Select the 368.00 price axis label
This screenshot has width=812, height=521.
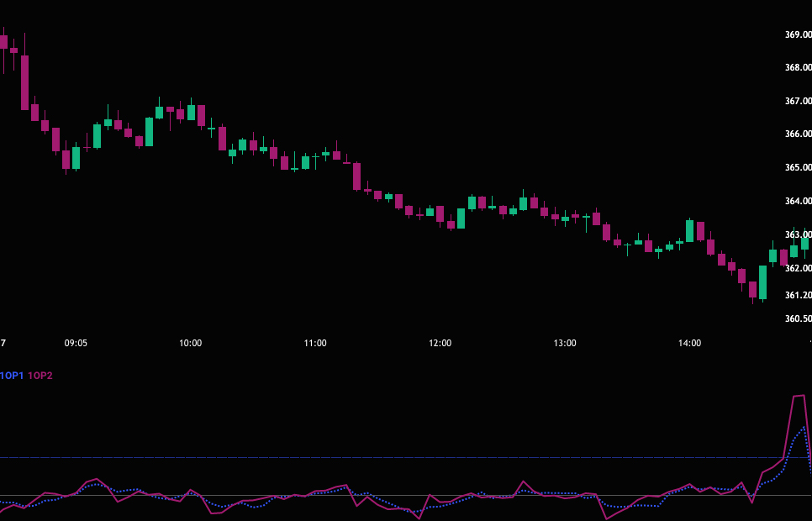[799, 67]
